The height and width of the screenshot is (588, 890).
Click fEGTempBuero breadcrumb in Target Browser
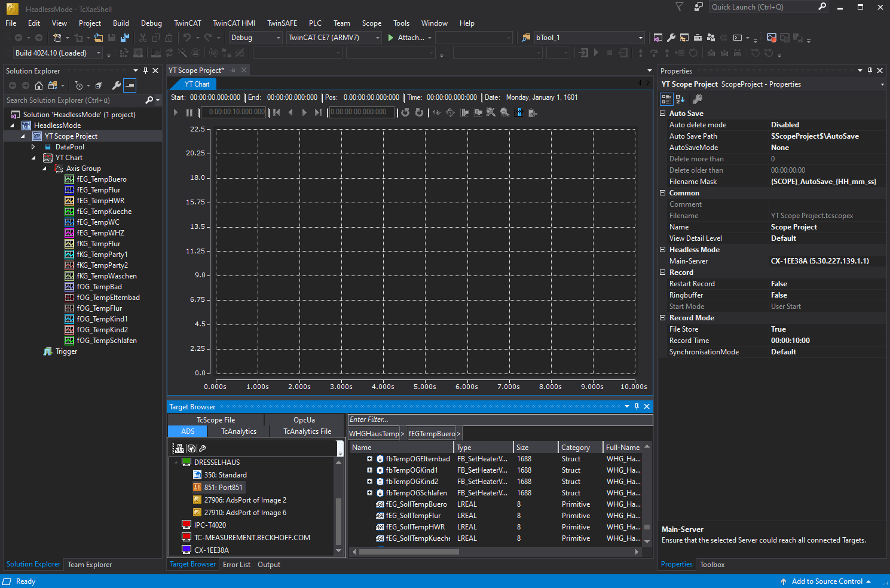(432, 434)
